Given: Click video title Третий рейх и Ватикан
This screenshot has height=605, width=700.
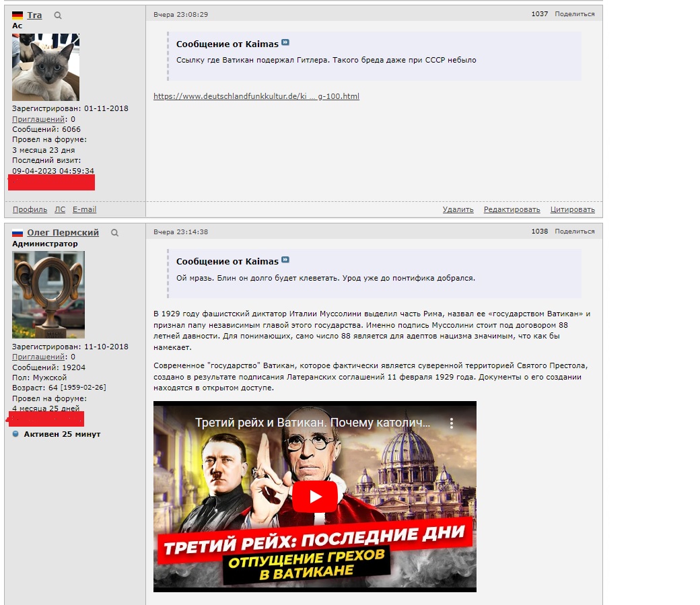Looking at the screenshot, I should (312, 423).
